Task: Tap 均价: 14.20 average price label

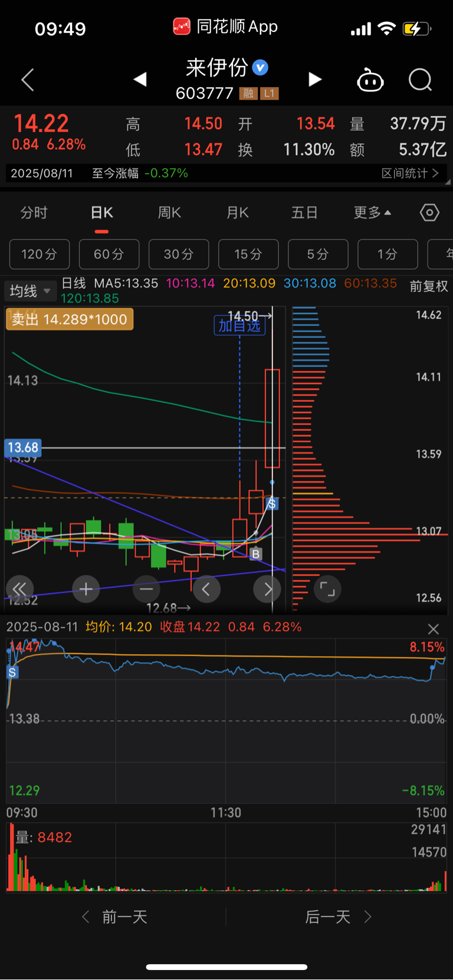Action: [119, 627]
